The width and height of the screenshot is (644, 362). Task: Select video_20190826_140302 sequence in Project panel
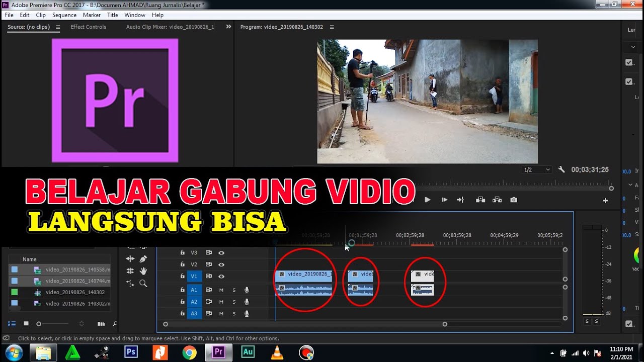(75, 292)
